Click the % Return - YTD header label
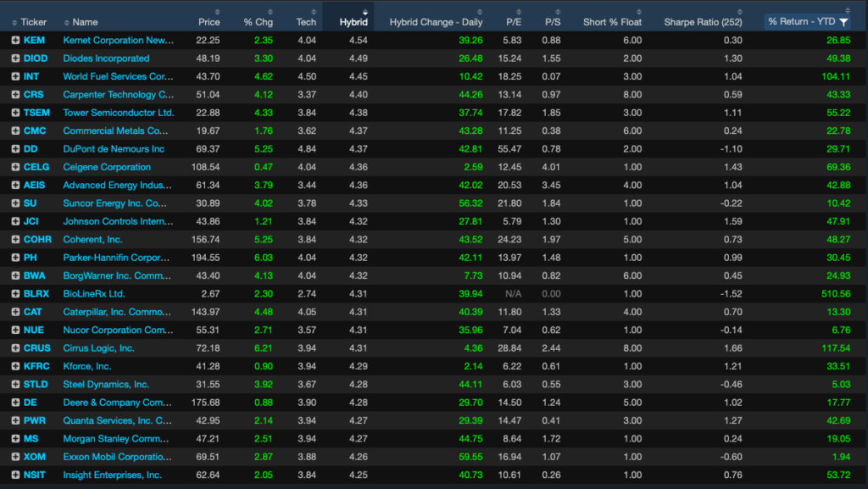Viewport: 868px width, 489px height. (x=802, y=21)
